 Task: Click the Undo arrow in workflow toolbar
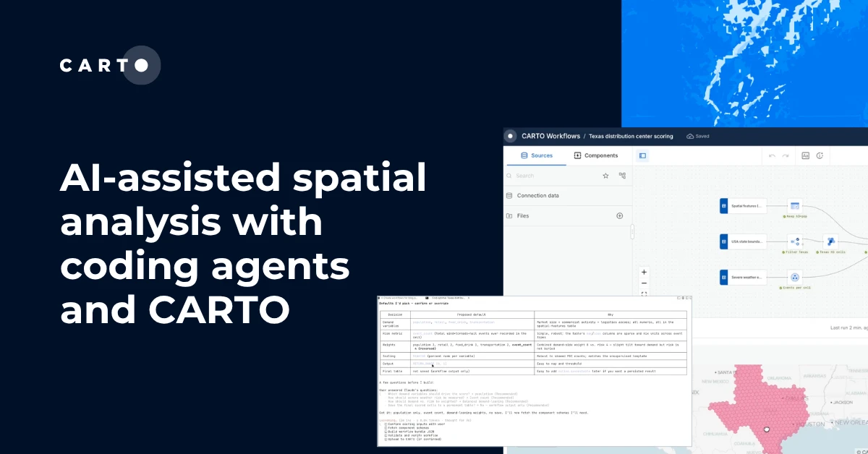click(x=773, y=155)
